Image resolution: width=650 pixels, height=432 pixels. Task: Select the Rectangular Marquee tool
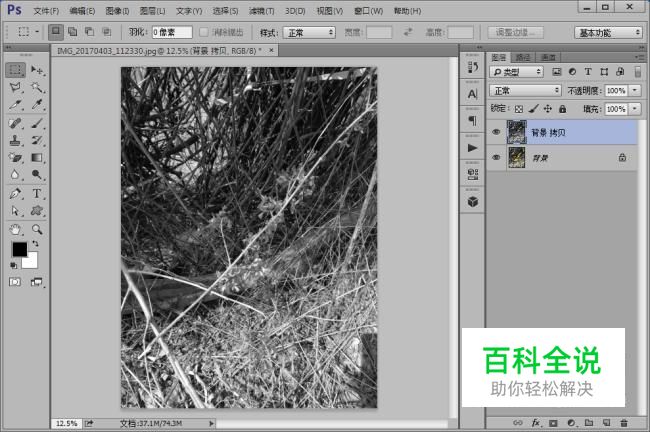coord(15,70)
